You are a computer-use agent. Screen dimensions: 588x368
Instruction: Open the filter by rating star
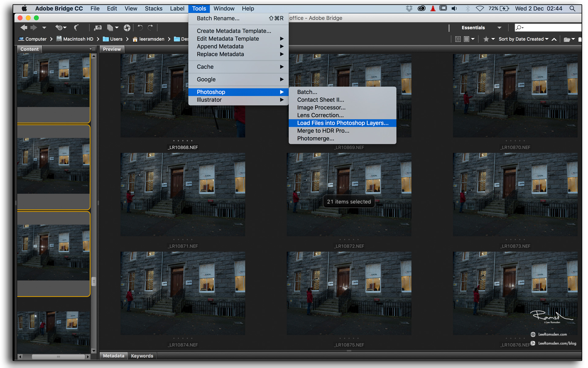486,39
